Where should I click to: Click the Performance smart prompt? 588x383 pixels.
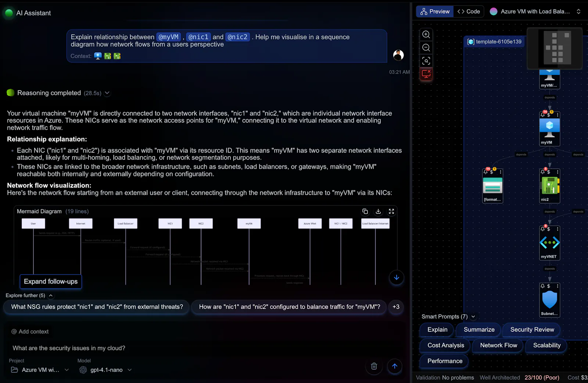click(445, 361)
